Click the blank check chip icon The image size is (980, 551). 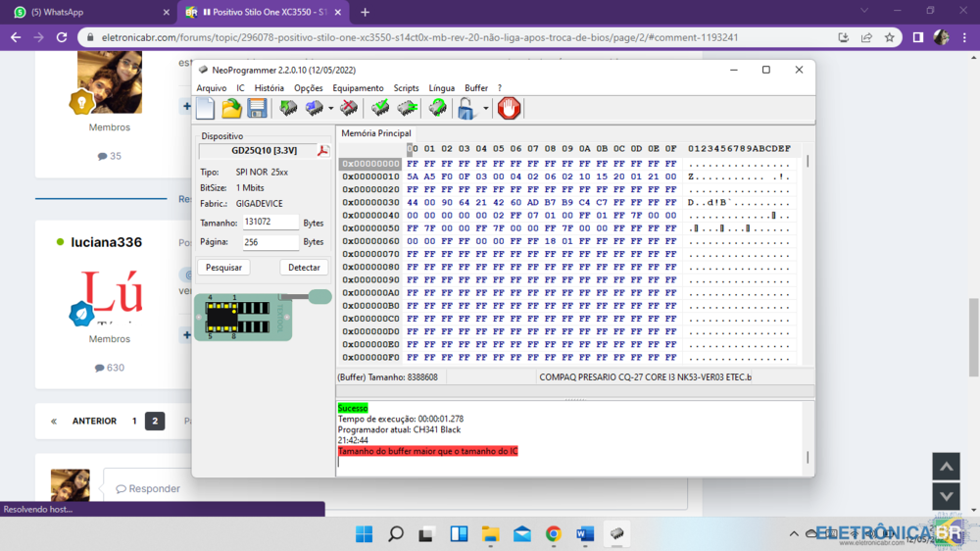407,108
